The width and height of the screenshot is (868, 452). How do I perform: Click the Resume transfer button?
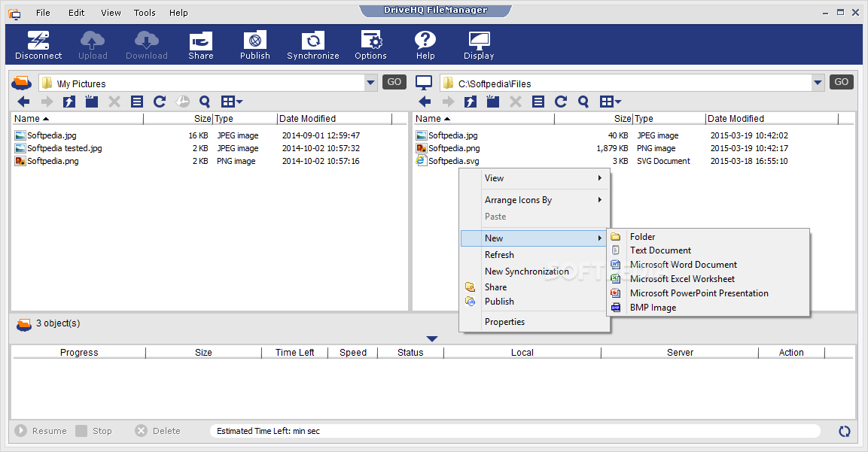pos(41,431)
